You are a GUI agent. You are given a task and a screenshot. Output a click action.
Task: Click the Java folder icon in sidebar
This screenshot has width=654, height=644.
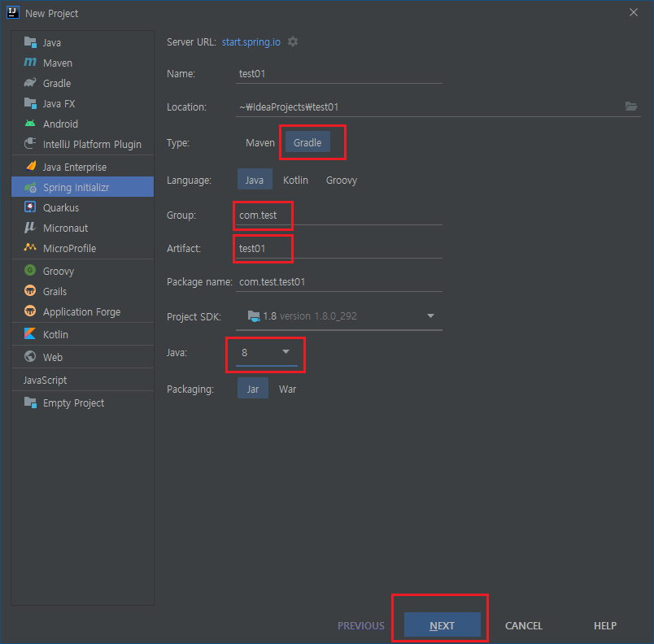30,42
